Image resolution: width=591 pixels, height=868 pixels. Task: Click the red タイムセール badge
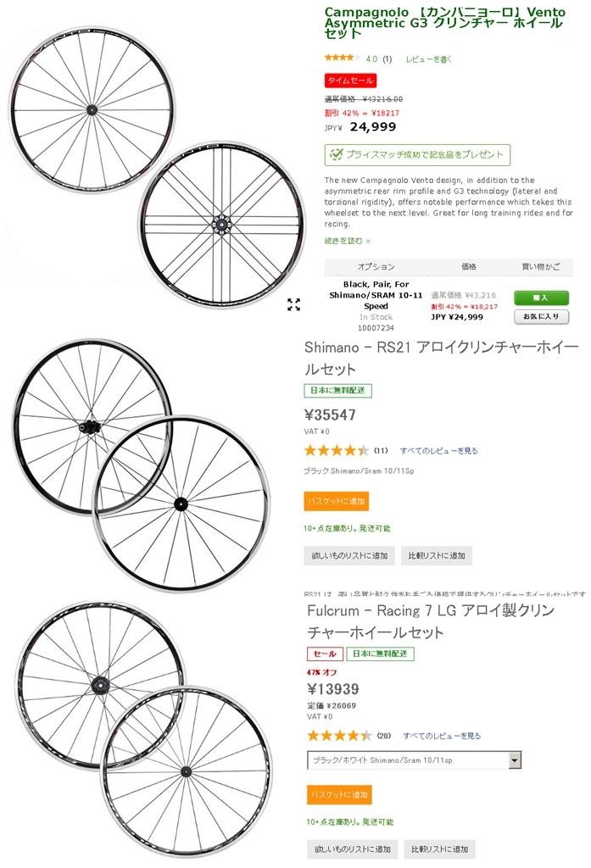[350, 81]
